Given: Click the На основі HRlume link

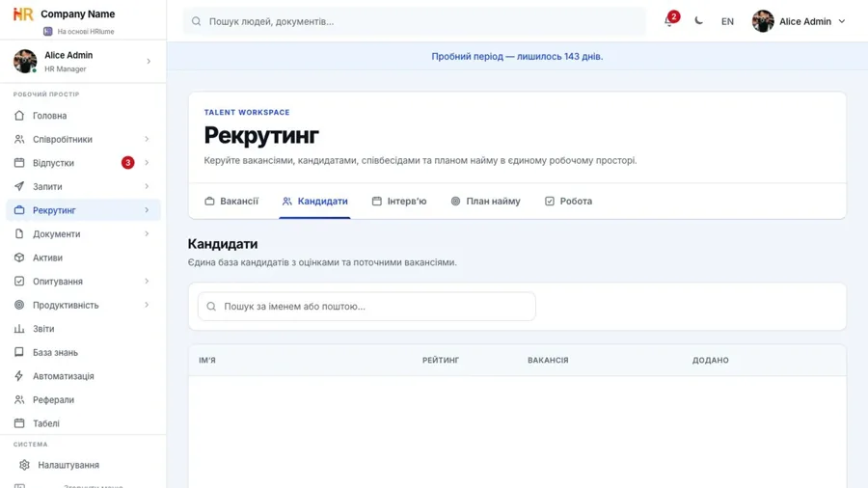Looking at the screenshot, I should pos(79,32).
